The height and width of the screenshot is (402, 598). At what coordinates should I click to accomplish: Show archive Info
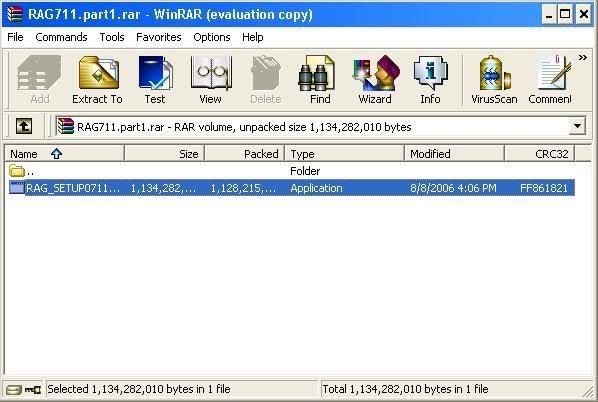tap(430, 79)
